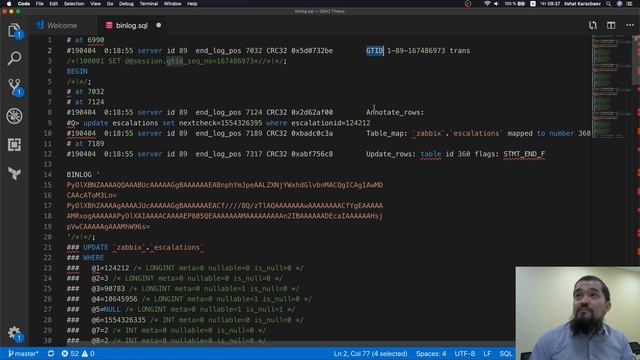The width and height of the screenshot is (640, 360).
Task: Click STMT_END_F flag on line 12
Action: tap(524, 154)
